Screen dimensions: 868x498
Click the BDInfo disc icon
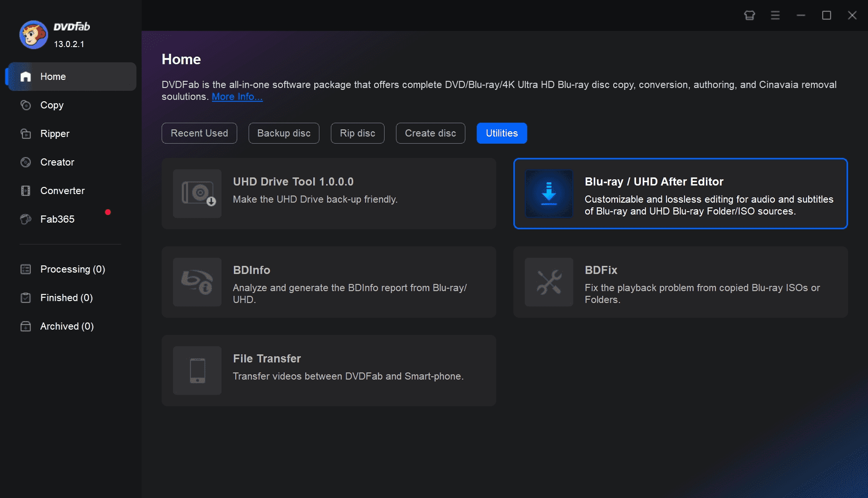tap(197, 282)
